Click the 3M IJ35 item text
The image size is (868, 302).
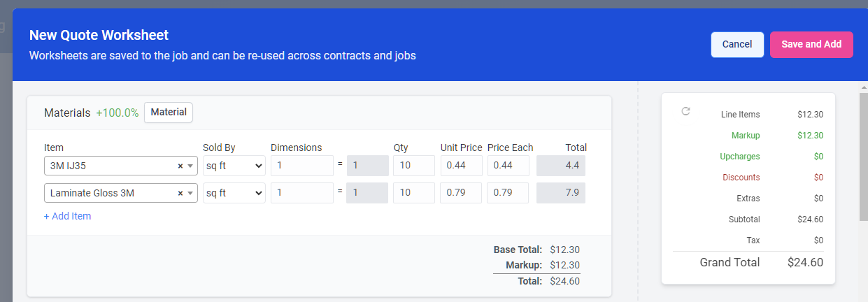68,166
